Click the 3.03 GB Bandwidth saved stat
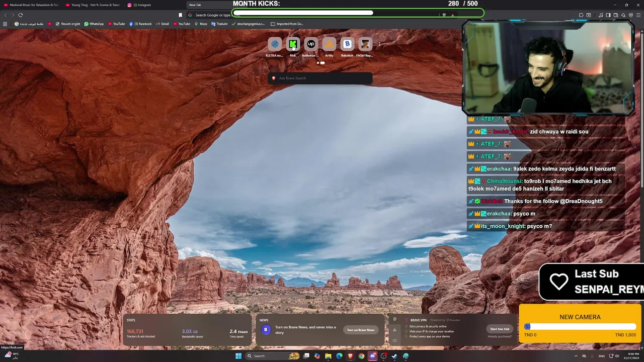644x362 pixels. (x=192, y=333)
